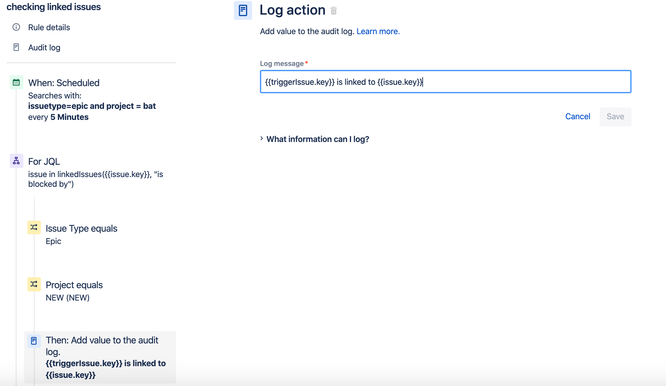Follow the Learn more link
Image resolution: width=666 pixels, height=386 pixels.
[378, 31]
